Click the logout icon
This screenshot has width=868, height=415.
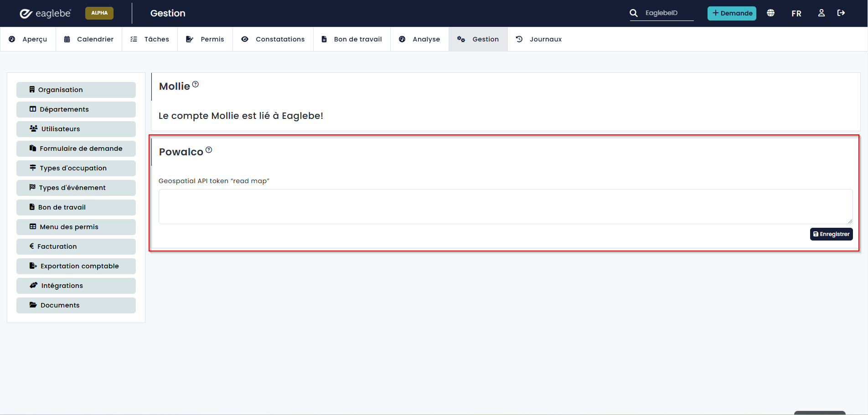coord(841,13)
